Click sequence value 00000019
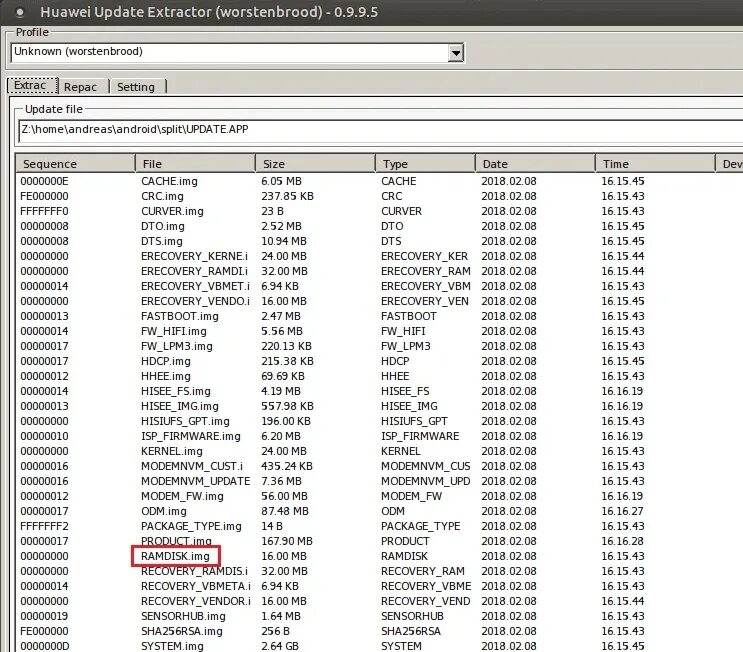The image size is (743, 652). point(44,616)
